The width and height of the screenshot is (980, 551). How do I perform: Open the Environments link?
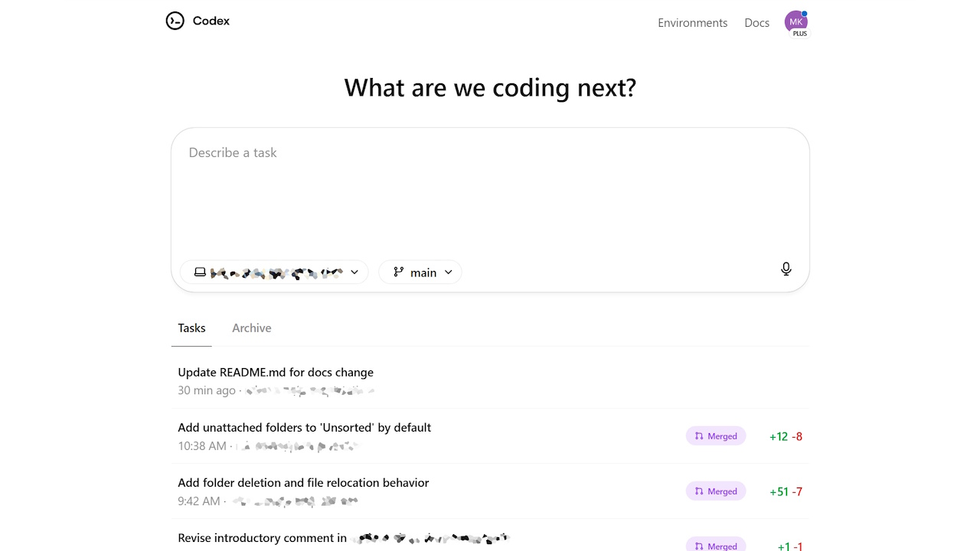(692, 23)
